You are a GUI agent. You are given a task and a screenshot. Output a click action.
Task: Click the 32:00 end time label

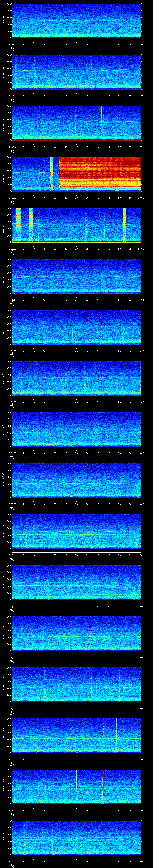[141, 810]
